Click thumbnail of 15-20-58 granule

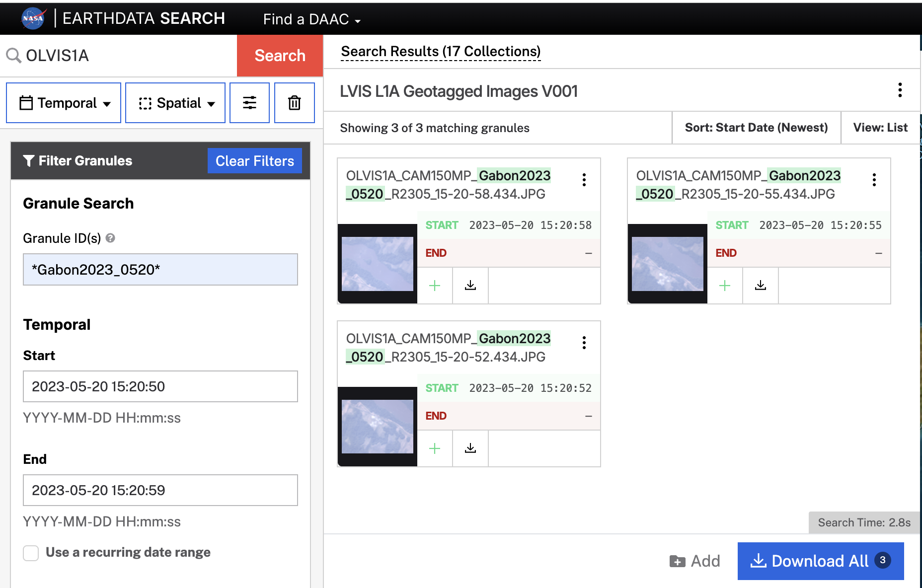pos(378,264)
